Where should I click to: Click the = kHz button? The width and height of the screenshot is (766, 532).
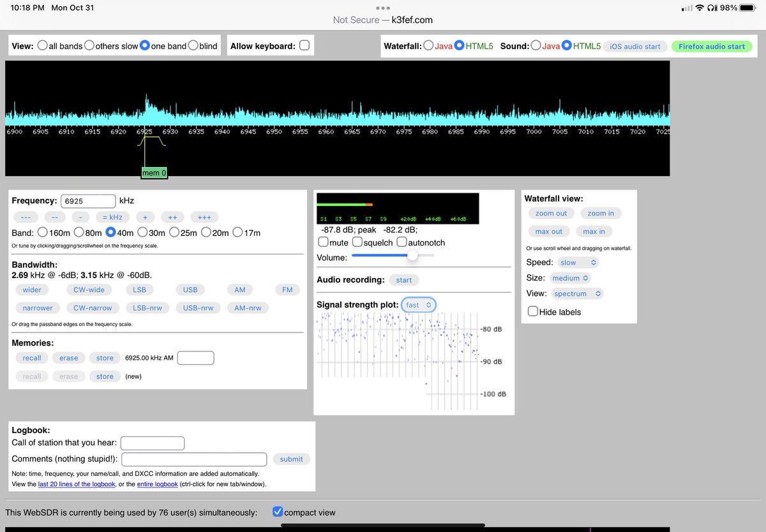coord(112,217)
